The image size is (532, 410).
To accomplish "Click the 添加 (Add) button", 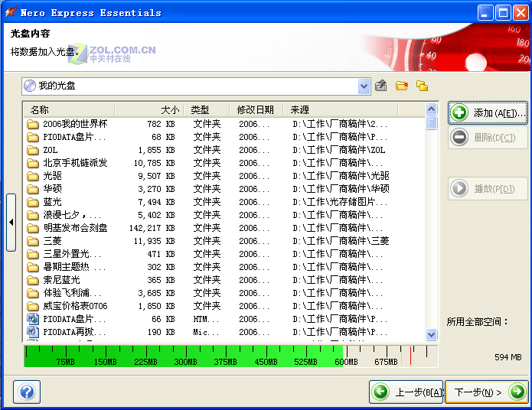I will [488, 112].
